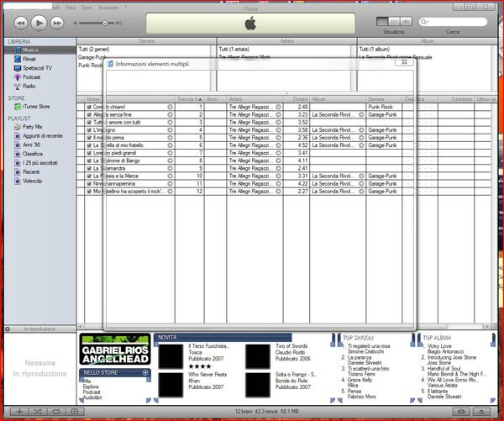Click the volume slider knob
The height and width of the screenshot is (421, 504).
pyautogui.click(x=105, y=24)
